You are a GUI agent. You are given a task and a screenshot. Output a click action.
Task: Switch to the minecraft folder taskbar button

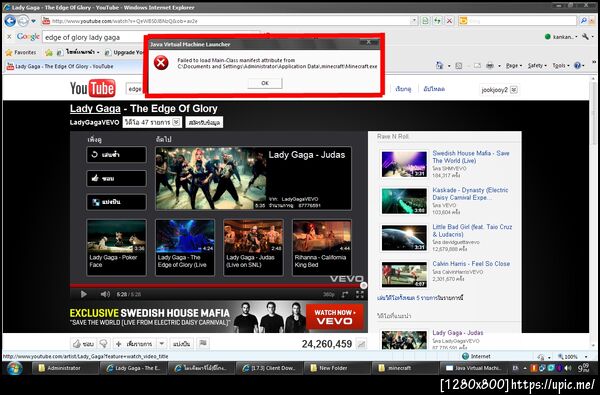click(405, 368)
